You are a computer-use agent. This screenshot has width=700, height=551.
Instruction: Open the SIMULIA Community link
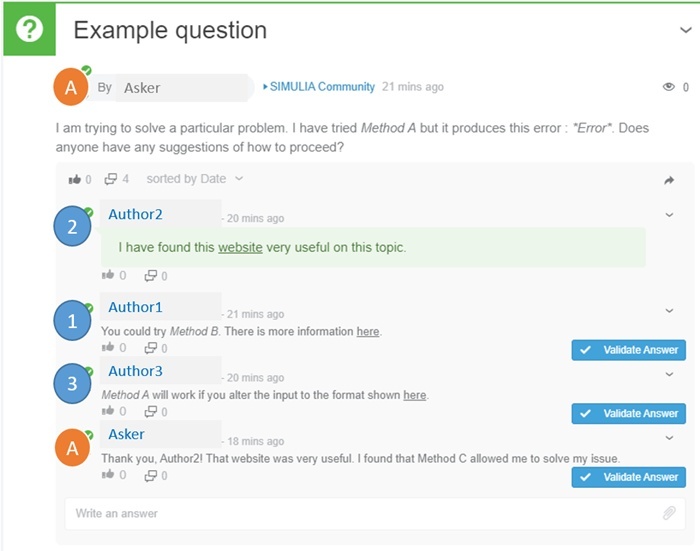pos(322,87)
